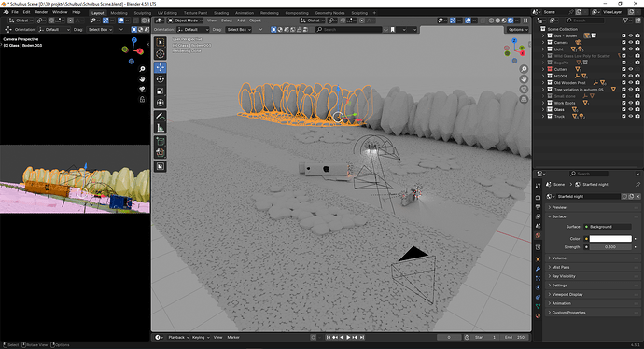Select the Rotate tool in viewport toolbar
The width and height of the screenshot is (644, 349).
pyautogui.click(x=161, y=79)
